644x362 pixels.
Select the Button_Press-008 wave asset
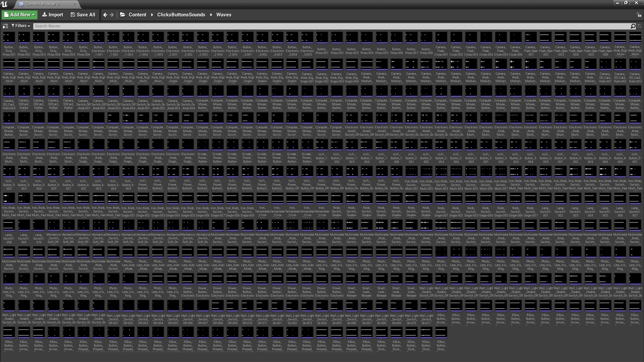[x=426, y=44]
